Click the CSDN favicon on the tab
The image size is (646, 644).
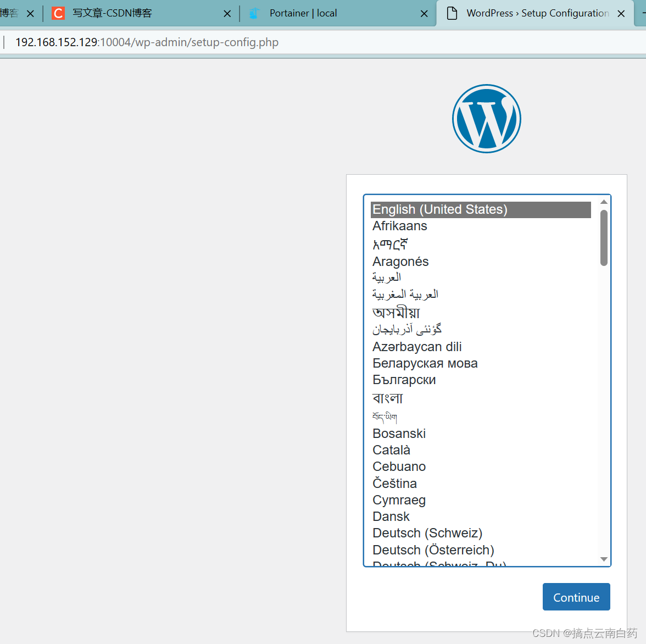[x=58, y=13]
